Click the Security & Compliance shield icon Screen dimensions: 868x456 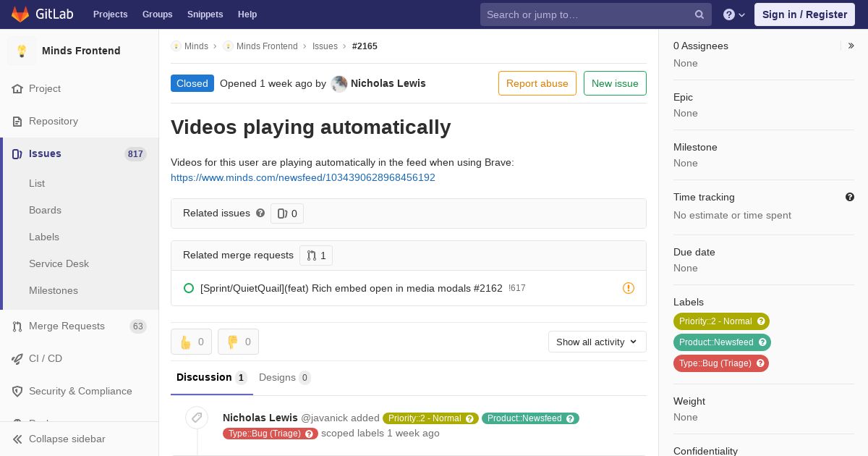tap(17, 391)
